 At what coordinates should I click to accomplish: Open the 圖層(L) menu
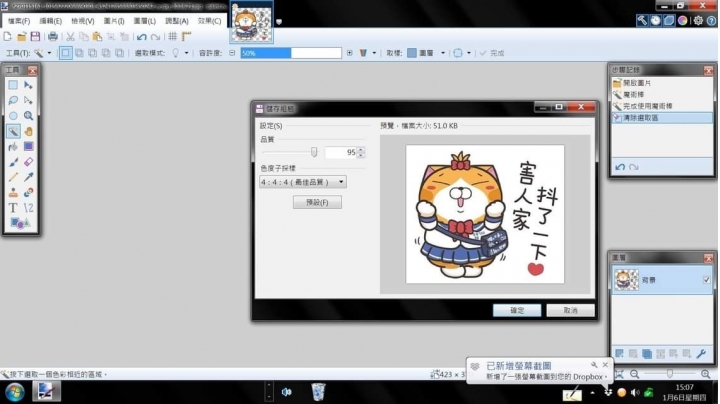tap(145, 21)
